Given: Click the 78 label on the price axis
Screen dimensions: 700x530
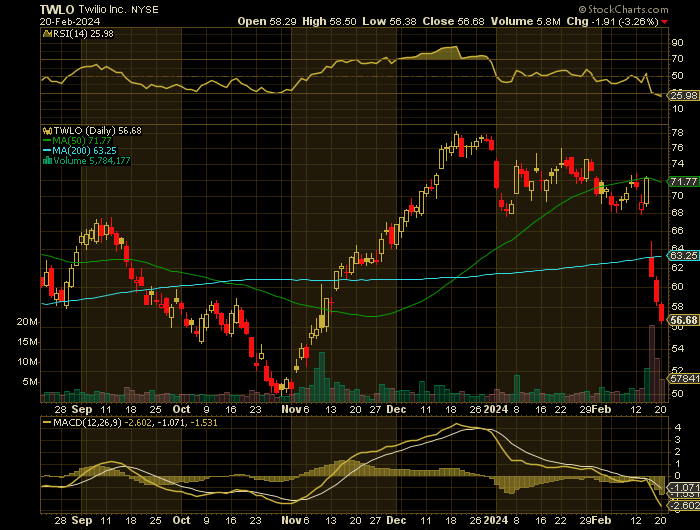Looking at the screenshot, I should pos(677,133).
